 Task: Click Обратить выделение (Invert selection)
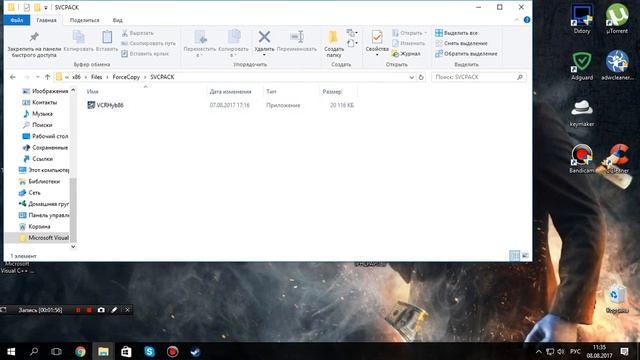(466, 53)
